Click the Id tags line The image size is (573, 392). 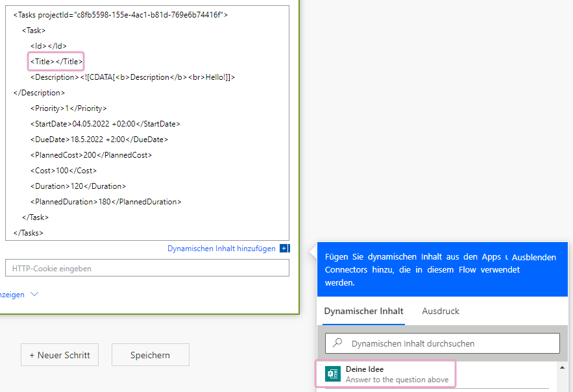pyautogui.click(x=49, y=46)
